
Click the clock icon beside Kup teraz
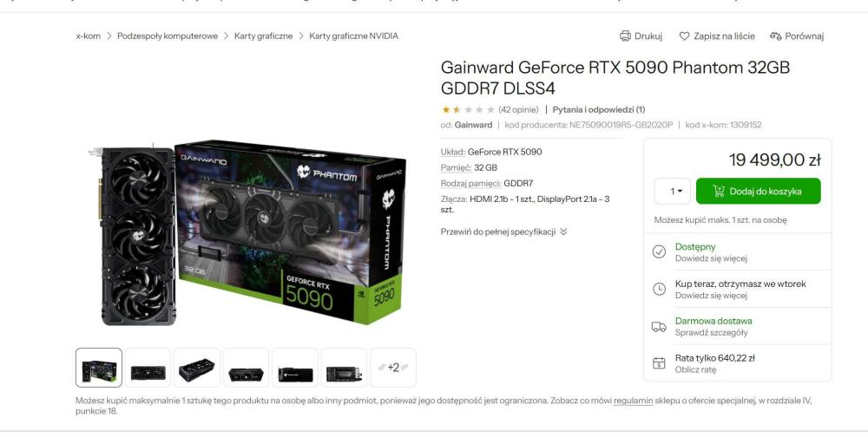pos(659,289)
